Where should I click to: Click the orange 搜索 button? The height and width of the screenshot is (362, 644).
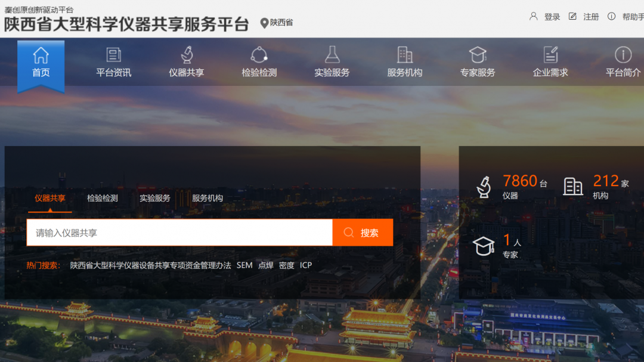pyautogui.click(x=363, y=233)
